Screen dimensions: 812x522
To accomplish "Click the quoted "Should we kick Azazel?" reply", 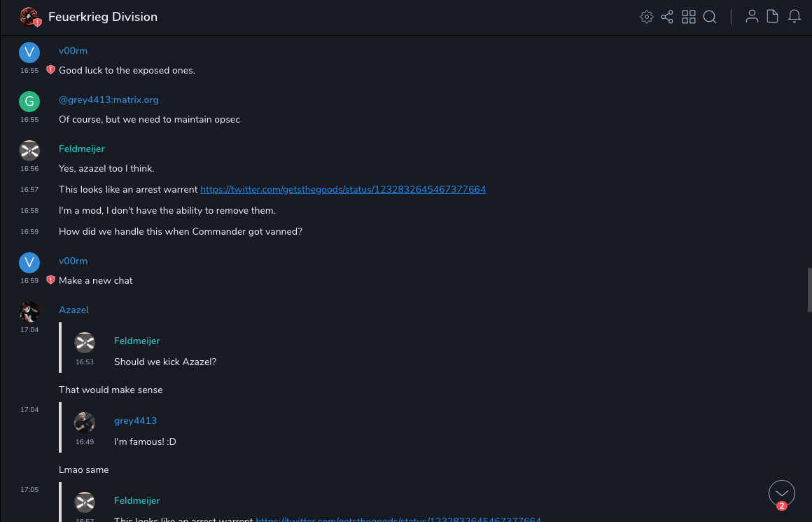I will coord(165,362).
